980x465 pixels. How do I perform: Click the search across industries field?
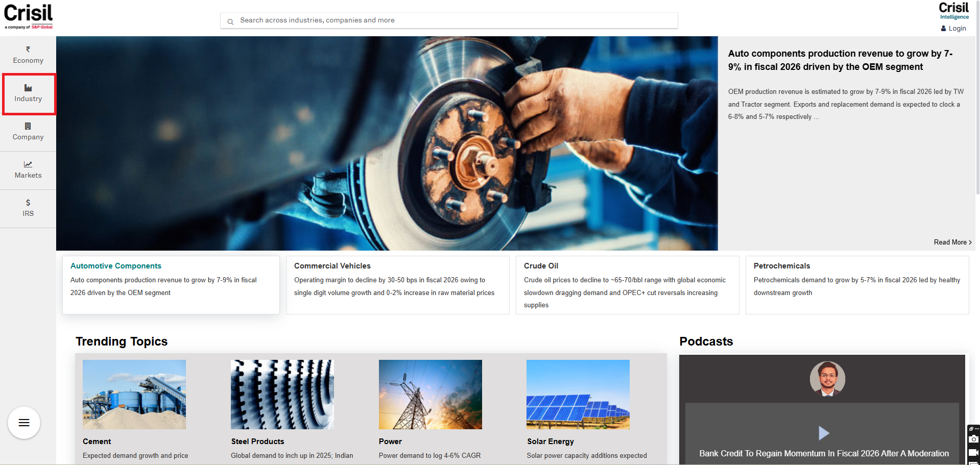tap(449, 20)
